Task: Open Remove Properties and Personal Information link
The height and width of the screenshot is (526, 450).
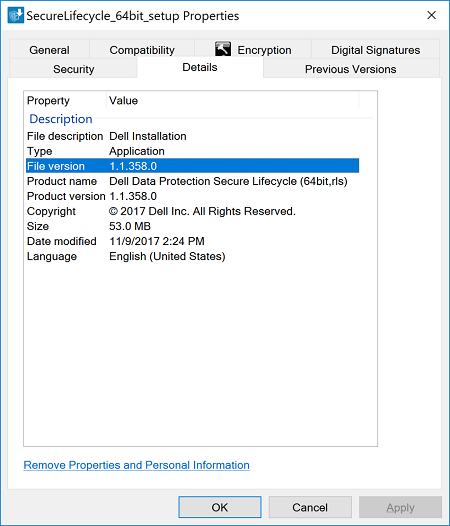Action: tap(137, 465)
